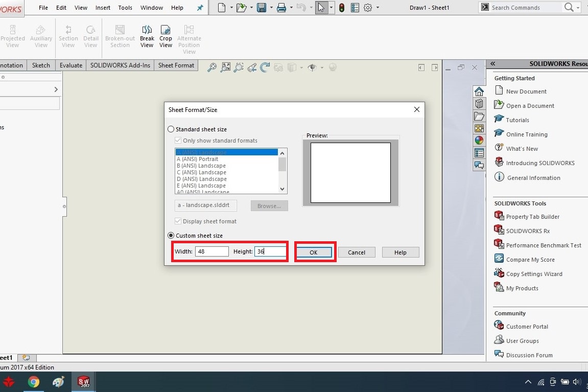This screenshot has width=588, height=392.
Task: Toggle Only show standard formats checkbox
Action: [x=178, y=141]
